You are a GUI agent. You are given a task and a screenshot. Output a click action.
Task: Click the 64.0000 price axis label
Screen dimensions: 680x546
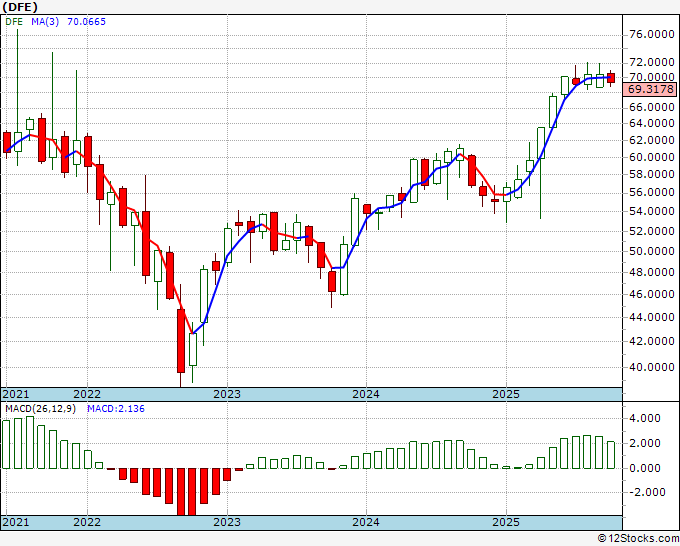[651, 124]
